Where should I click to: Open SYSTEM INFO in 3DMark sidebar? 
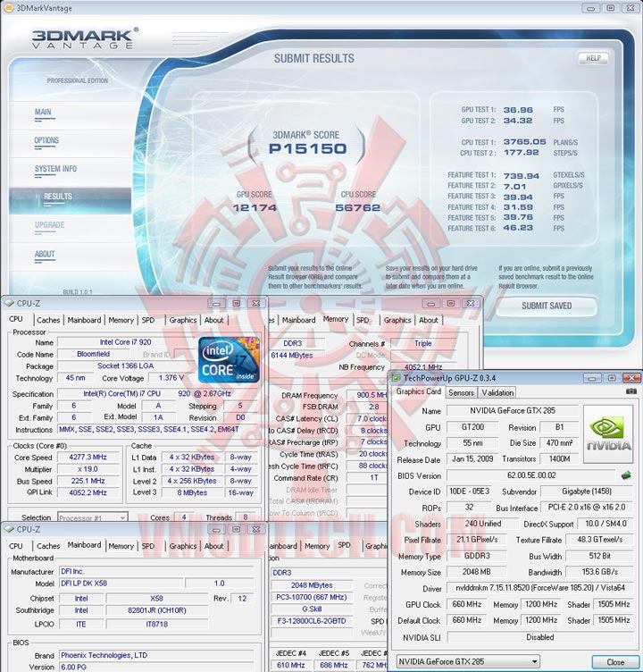(x=55, y=169)
